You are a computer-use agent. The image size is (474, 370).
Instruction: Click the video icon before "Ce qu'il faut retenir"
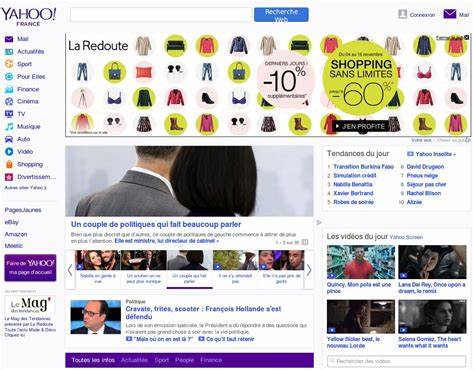coord(201,339)
